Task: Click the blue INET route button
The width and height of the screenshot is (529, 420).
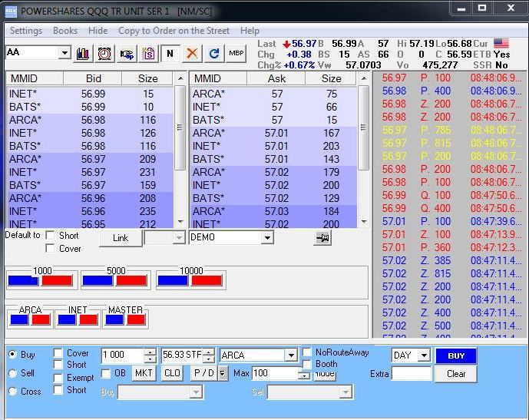Action: click(x=67, y=319)
